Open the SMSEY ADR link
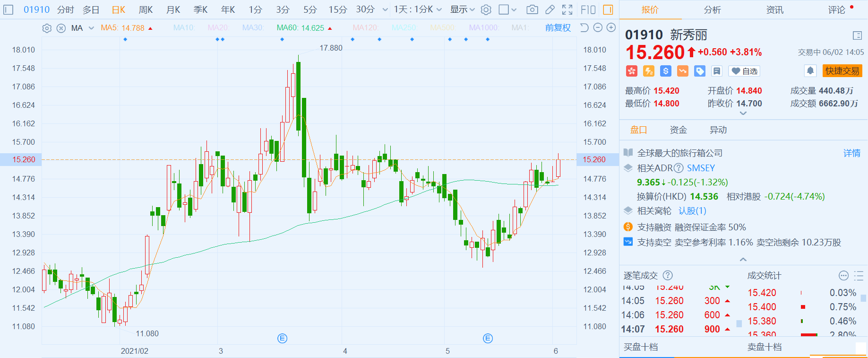The height and width of the screenshot is (358, 868). [x=701, y=168]
